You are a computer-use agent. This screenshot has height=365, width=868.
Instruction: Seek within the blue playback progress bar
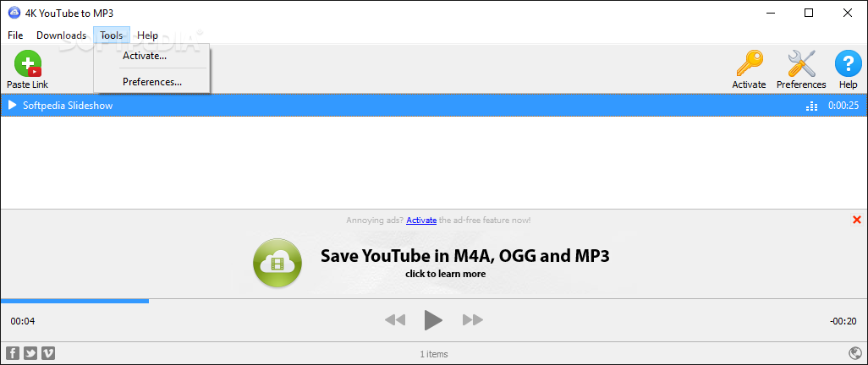point(74,301)
